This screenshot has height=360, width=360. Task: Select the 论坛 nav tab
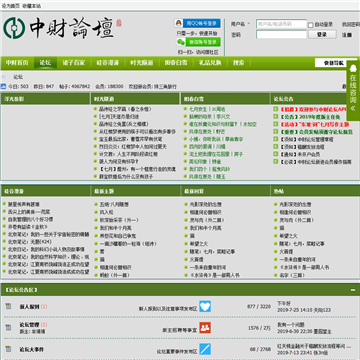pos(45,63)
